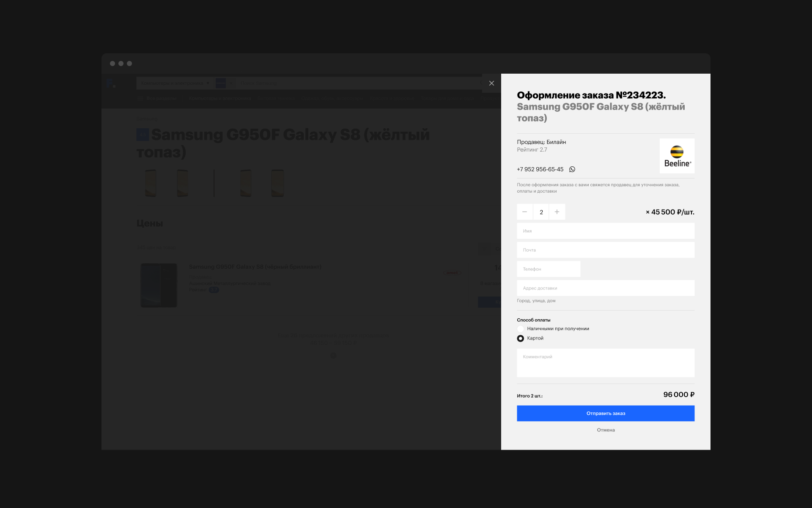The image size is (812, 508).
Task: Click Способ оплаты heading
Action: coord(534,320)
